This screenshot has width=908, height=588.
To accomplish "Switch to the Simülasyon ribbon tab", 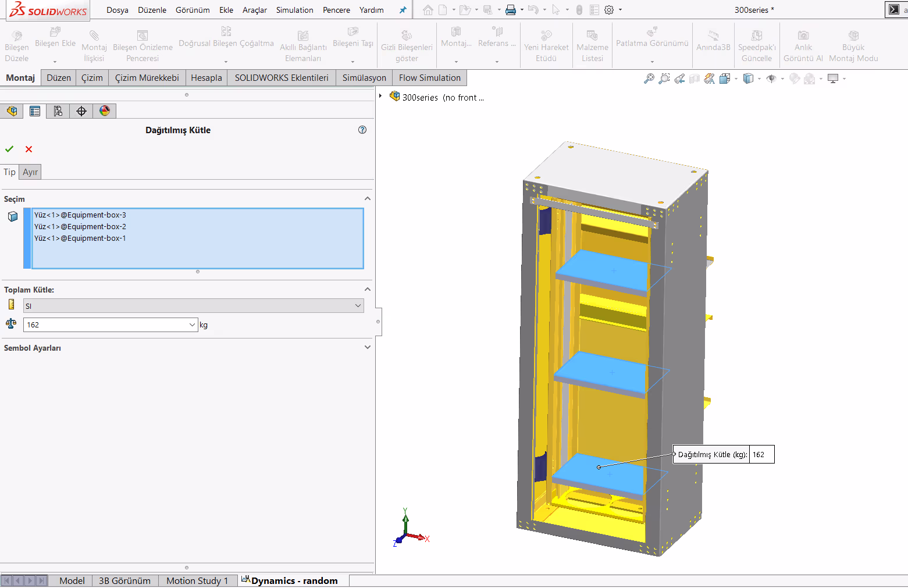I will [x=364, y=78].
